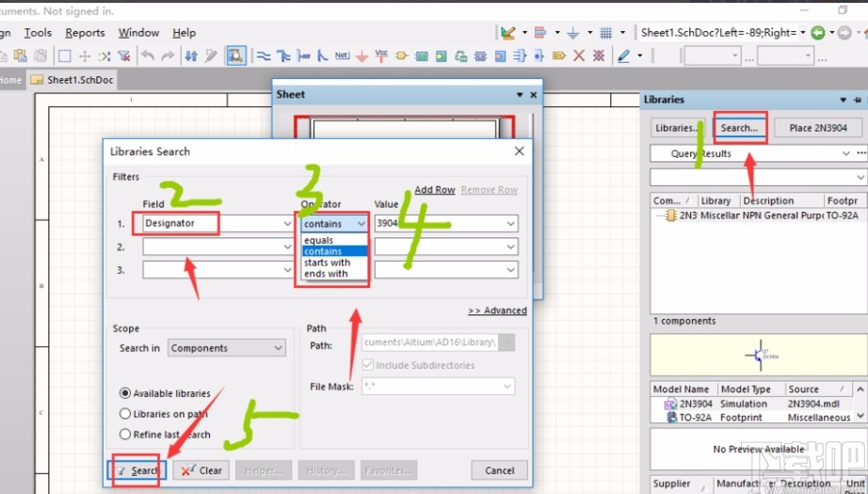Activate the Select Inside Area tool
868x494 pixels.
[x=65, y=56]
